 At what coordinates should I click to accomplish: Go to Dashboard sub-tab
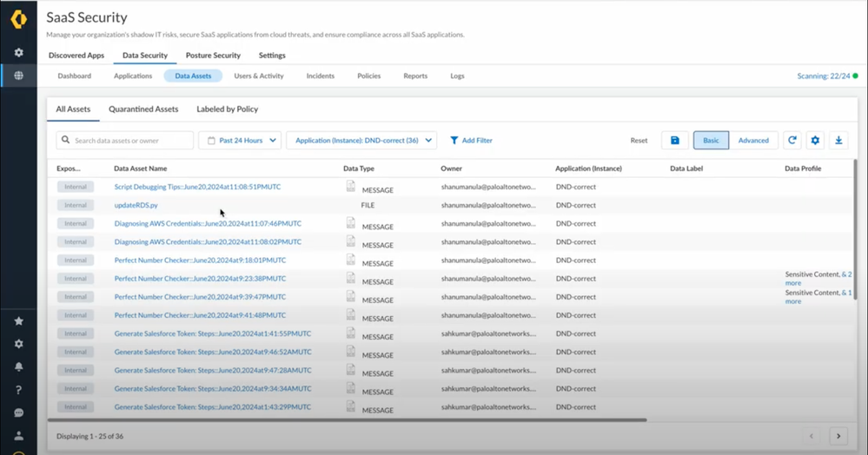click(x=74, y=76)
